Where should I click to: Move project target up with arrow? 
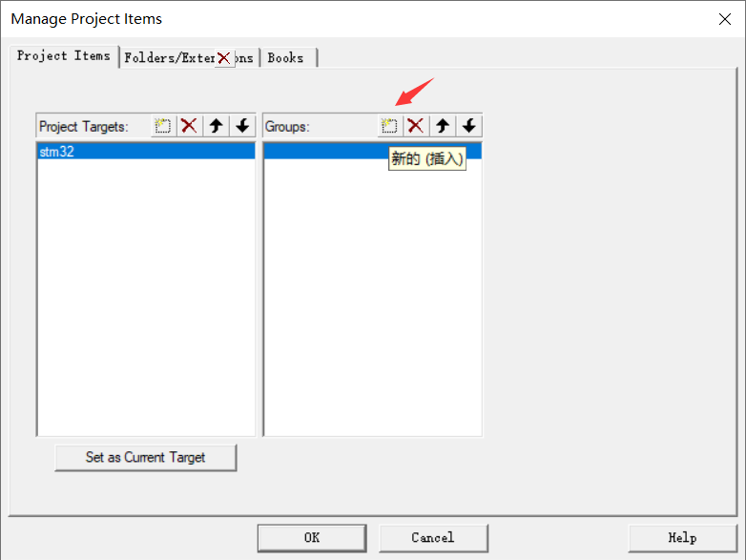click(217, 126)
